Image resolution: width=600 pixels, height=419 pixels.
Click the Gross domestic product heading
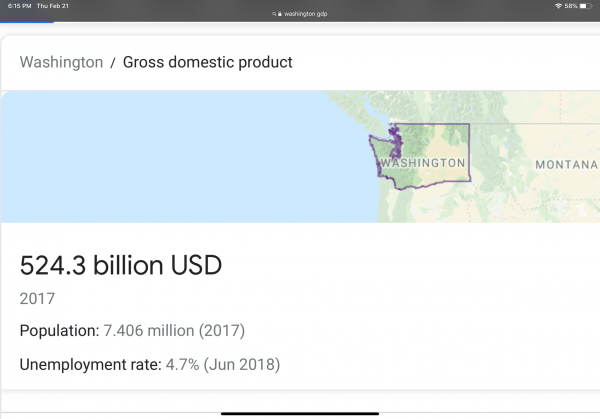[x=207, y=62]
